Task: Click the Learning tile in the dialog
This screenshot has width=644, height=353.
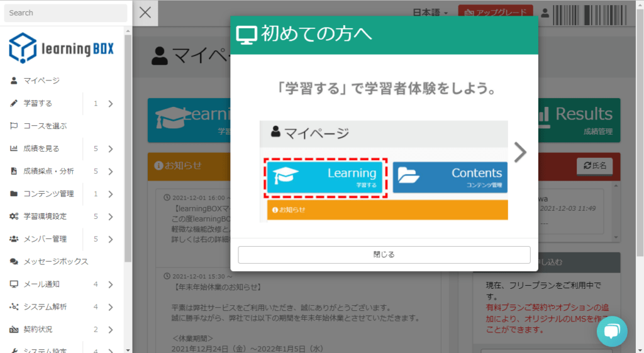Action: 325,177
